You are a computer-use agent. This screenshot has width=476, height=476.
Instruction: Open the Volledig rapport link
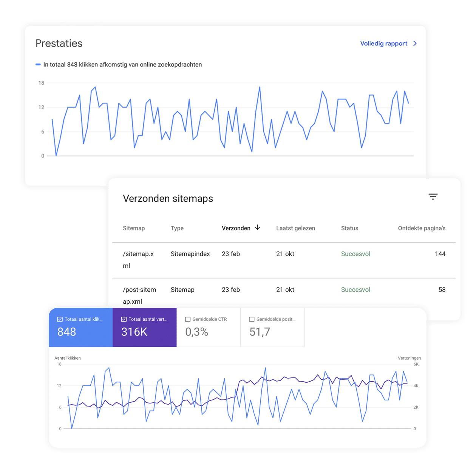coord(383,43)
